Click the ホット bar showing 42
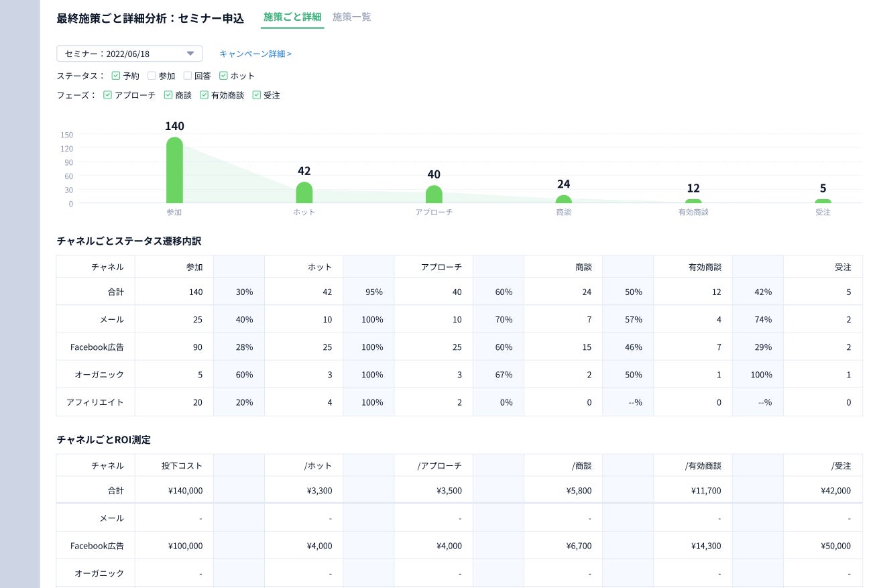Viewport: 873px width, 588px height. pos(304,192)
